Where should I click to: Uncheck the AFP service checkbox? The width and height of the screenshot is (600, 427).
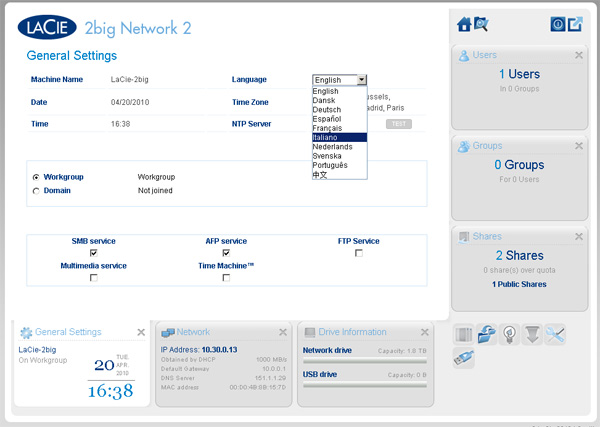point(226,253)
